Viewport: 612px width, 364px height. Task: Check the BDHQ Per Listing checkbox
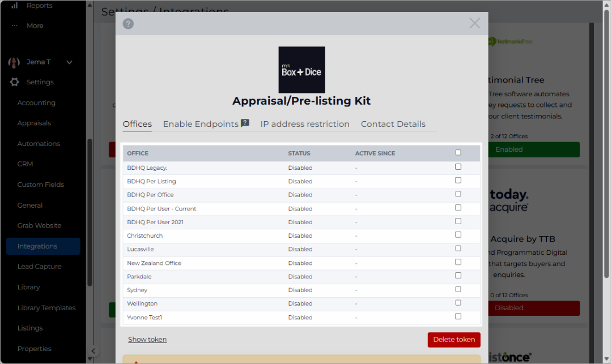coord(458,181)
